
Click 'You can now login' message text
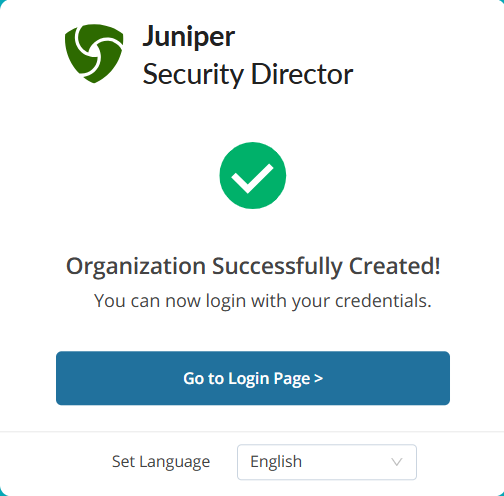tap(263, 301)
